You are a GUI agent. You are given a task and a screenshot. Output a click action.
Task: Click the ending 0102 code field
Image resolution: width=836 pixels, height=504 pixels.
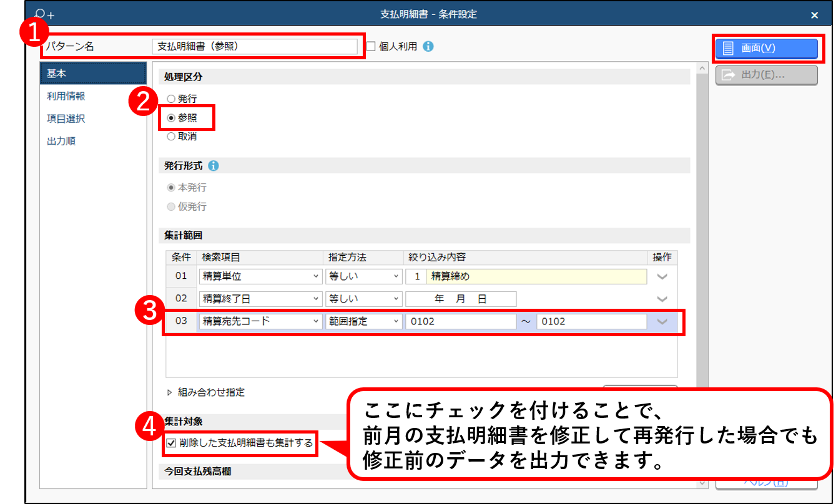[x=591, y=321]
